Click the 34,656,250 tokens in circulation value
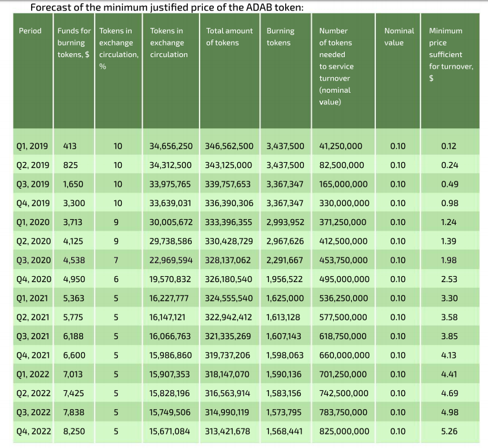 pos(170,147)
